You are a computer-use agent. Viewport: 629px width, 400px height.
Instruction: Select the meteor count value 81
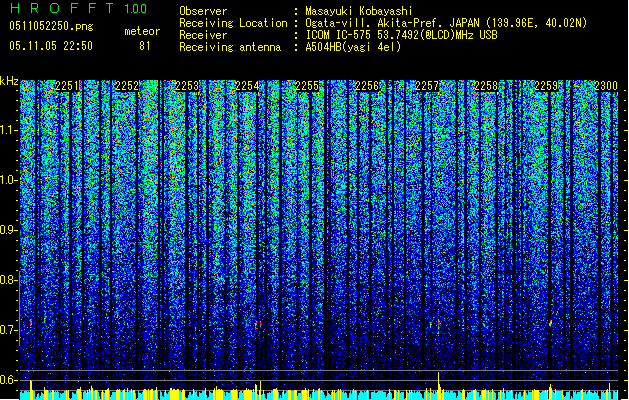tap(145, 46)
